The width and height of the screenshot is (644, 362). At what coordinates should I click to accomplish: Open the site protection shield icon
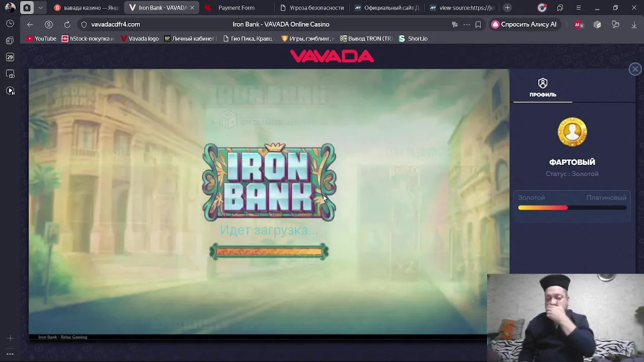pos(84,24)
